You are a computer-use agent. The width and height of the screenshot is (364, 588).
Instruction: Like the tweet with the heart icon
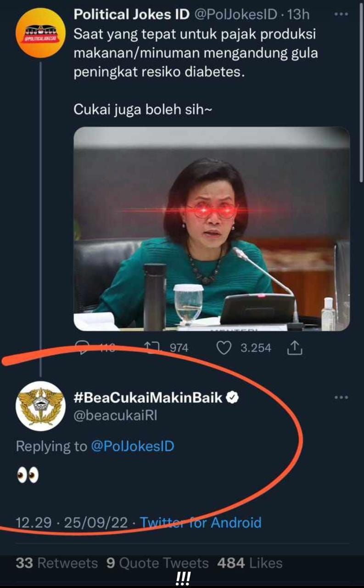coord(224,348)
